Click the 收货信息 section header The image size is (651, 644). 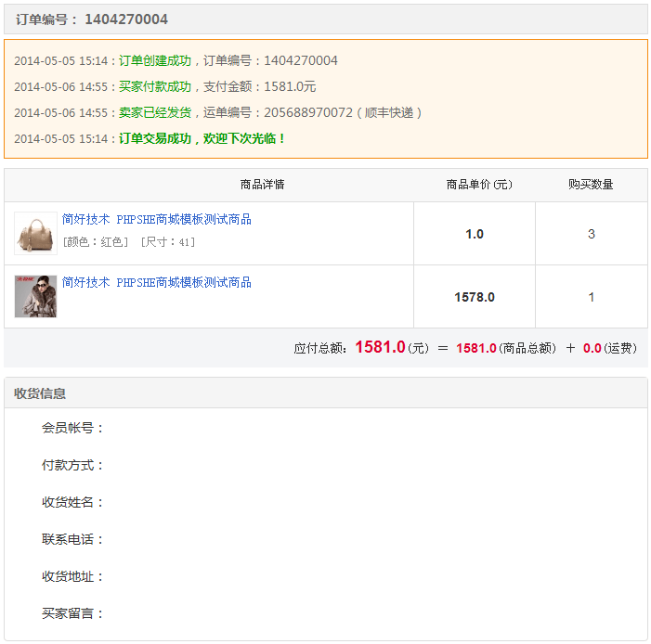click(40, 393)
